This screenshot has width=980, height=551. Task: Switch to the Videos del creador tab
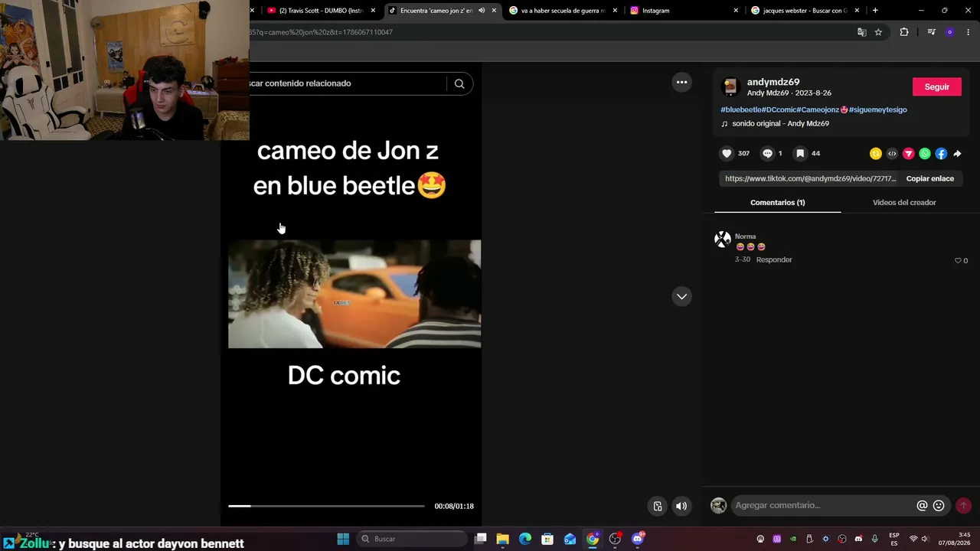pyautogui.click(x=904, y=203)
